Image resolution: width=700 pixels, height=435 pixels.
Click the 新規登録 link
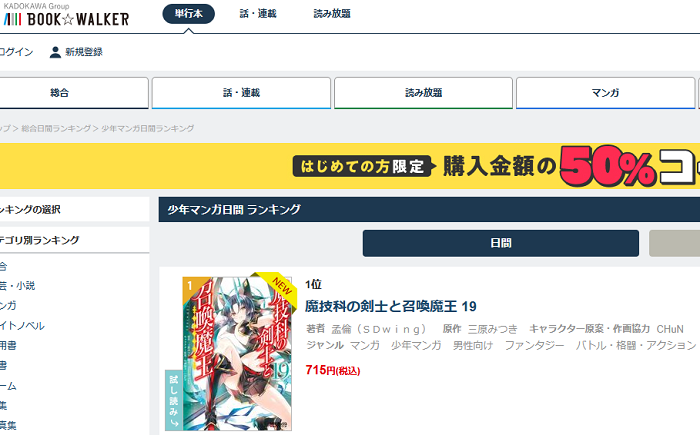pyautogui.click(x=84, y=52)
